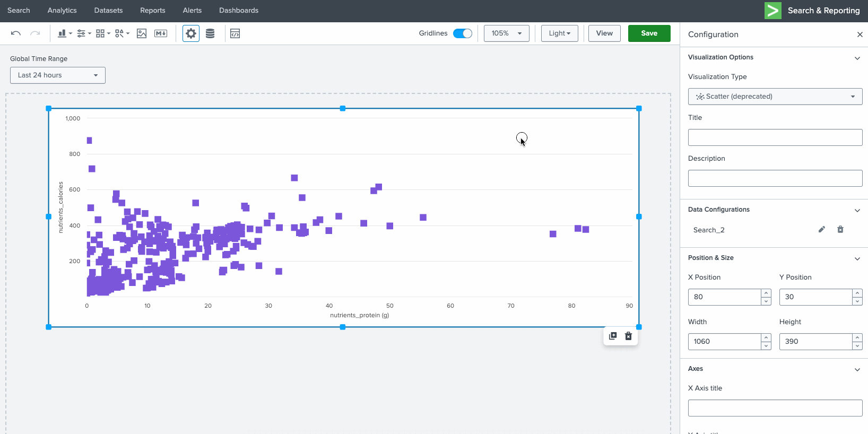Click the green Save button
The height and width of the screenshot is (434, 868).
(x=649, y=33)
